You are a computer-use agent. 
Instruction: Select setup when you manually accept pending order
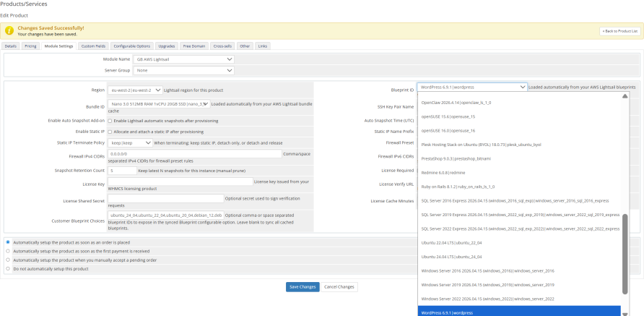(x=8, y=260)
